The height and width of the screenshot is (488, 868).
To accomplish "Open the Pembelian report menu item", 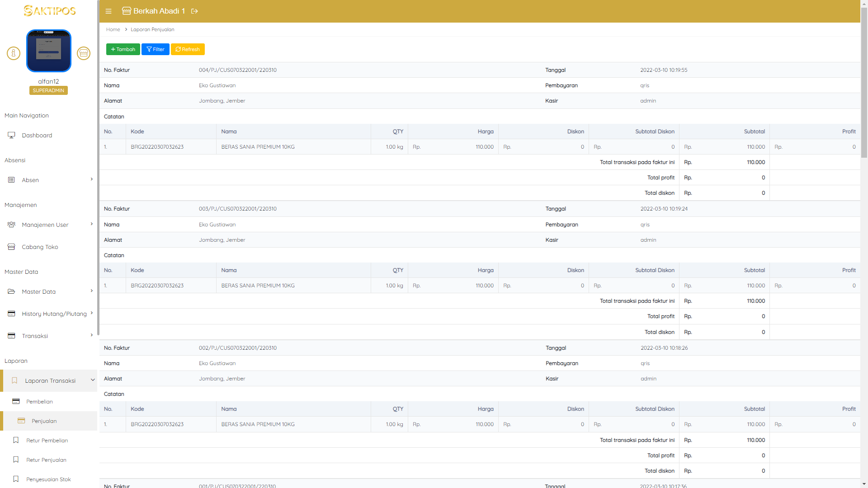I will click(x=39, y=402).
